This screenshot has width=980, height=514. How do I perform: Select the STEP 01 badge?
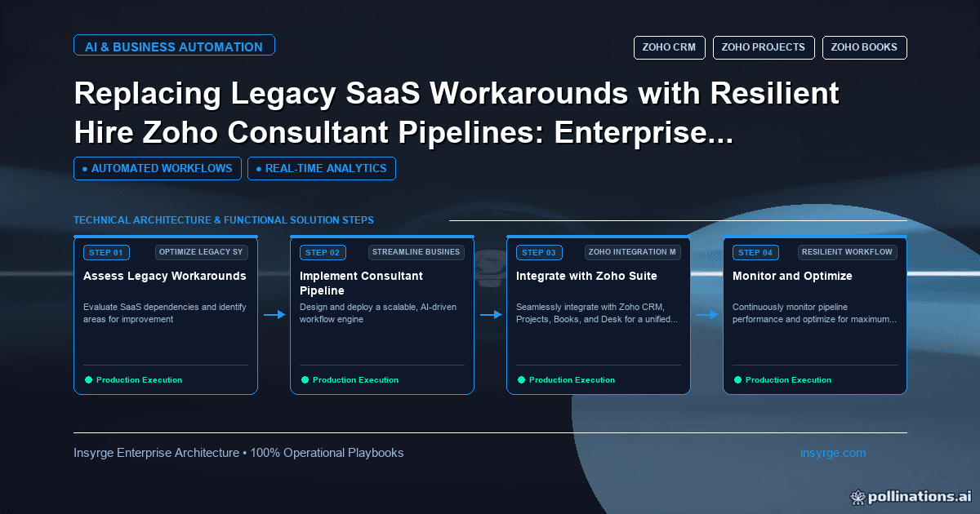pyautogui.click(x=106, y=253)
